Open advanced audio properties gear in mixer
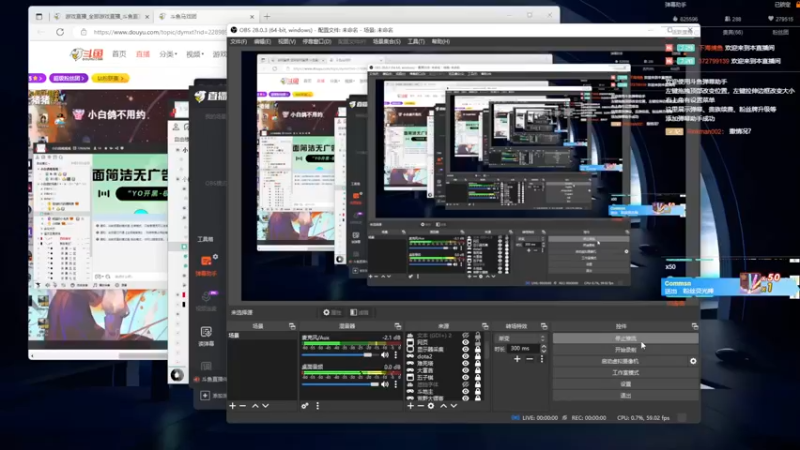Screen dimensions: 800x450 tap(305, 406)
